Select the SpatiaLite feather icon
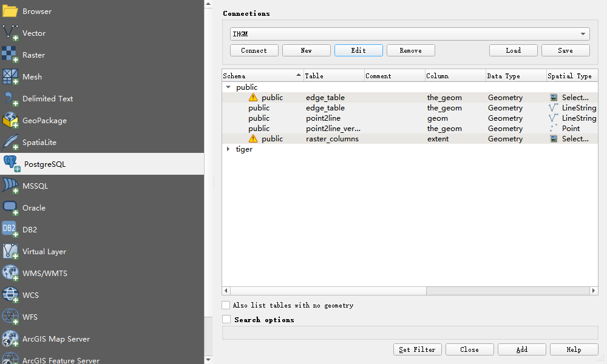This screenshot has width=607, height=364. click(10, 143)
